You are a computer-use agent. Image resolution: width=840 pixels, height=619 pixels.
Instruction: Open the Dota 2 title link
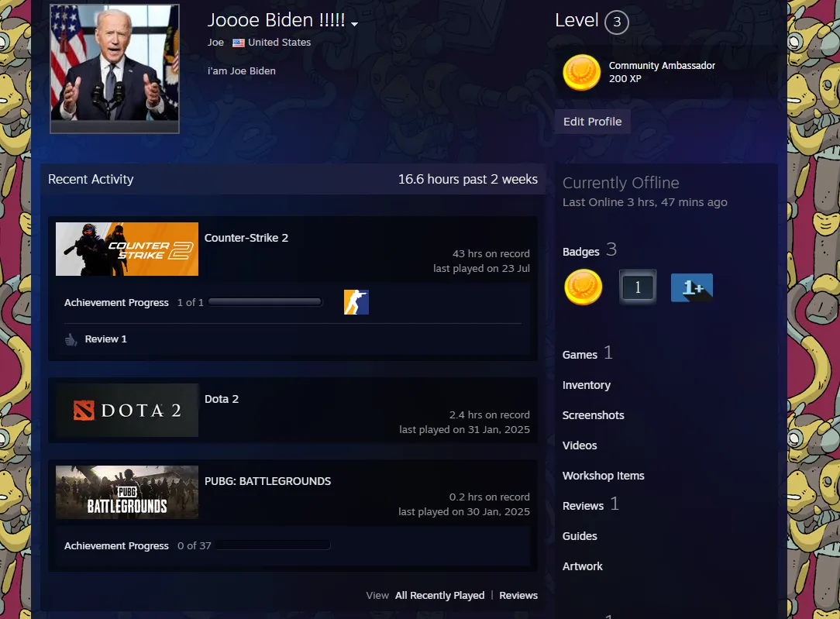(x=222, y=399)
